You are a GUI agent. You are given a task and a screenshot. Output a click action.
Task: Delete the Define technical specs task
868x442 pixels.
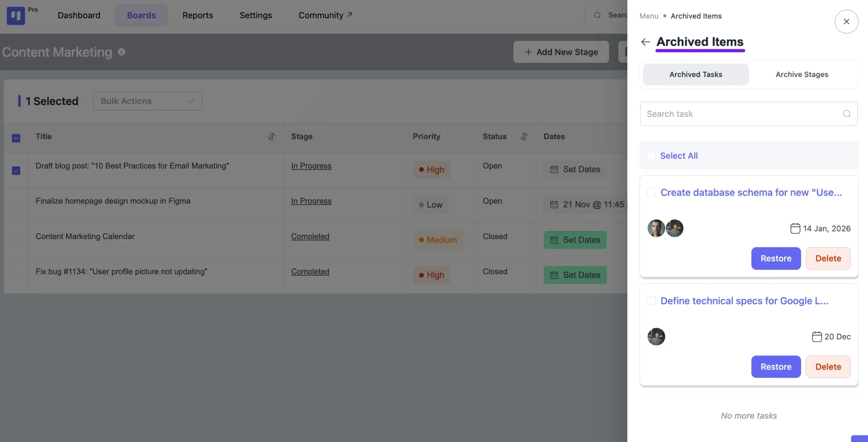point(828,366)
